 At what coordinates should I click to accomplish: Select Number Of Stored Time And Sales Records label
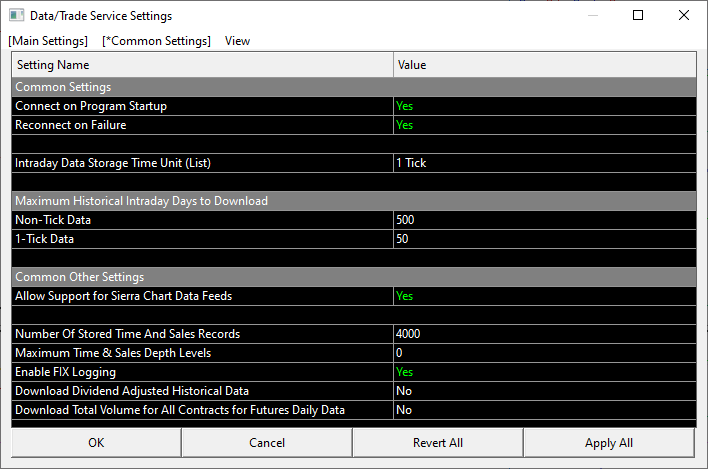point(202,334)
